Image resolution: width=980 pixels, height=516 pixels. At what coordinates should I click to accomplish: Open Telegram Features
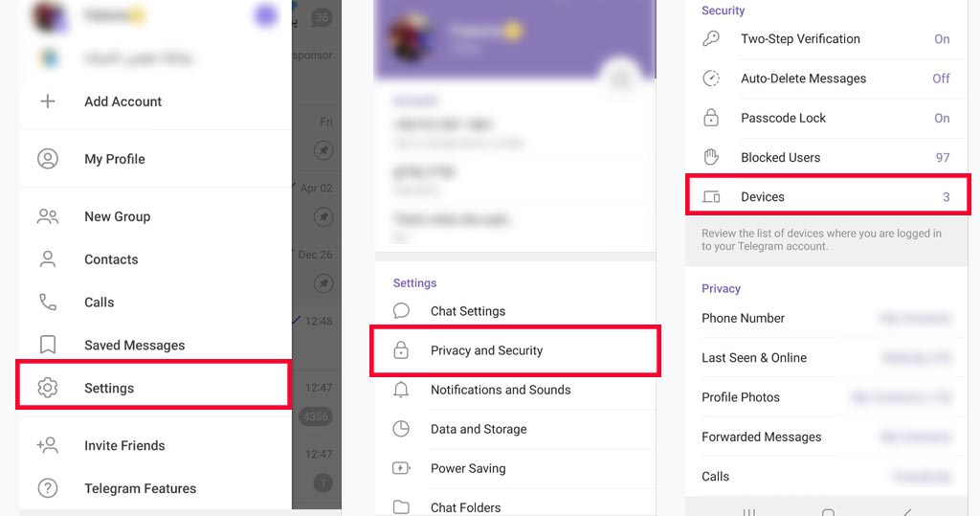pyautogui.click(x=156, y=488)
